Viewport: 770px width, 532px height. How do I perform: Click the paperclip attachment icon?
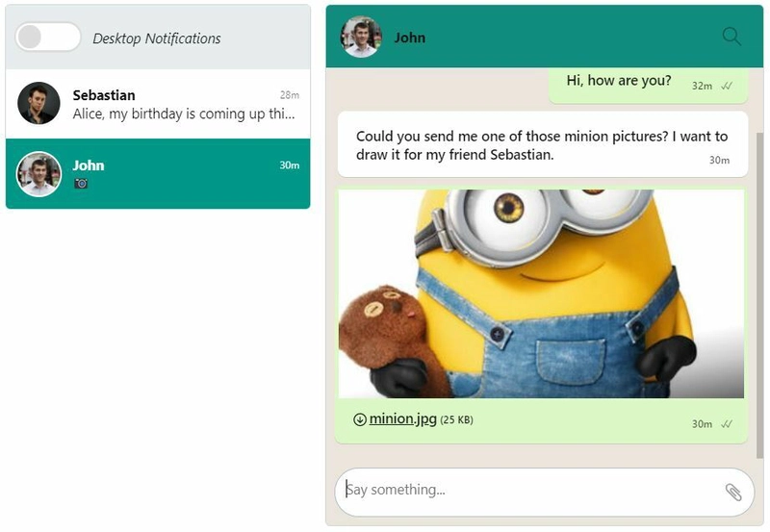pyautogui.click(x=733, y=492)
